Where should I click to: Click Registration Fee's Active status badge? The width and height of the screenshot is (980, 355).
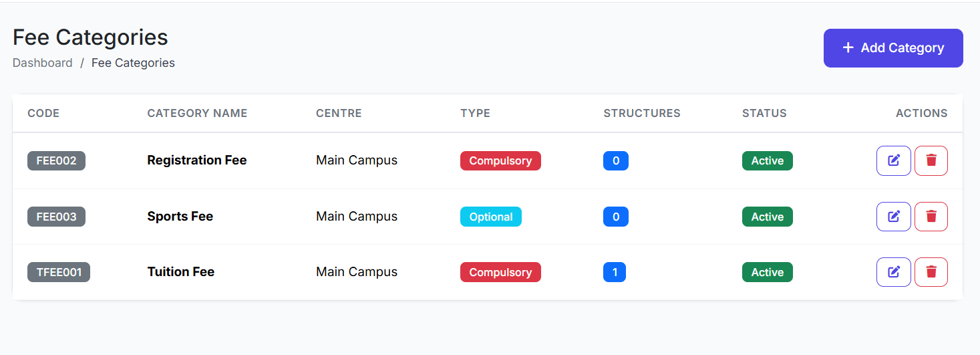pyautogui.click(x=767, y=161)
